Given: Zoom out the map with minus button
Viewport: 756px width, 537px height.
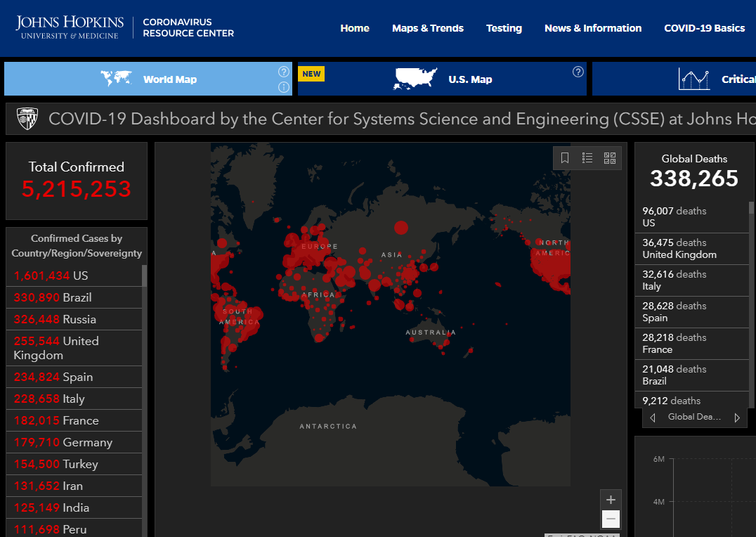Looking at the screenshot, I should coord(611,519).
